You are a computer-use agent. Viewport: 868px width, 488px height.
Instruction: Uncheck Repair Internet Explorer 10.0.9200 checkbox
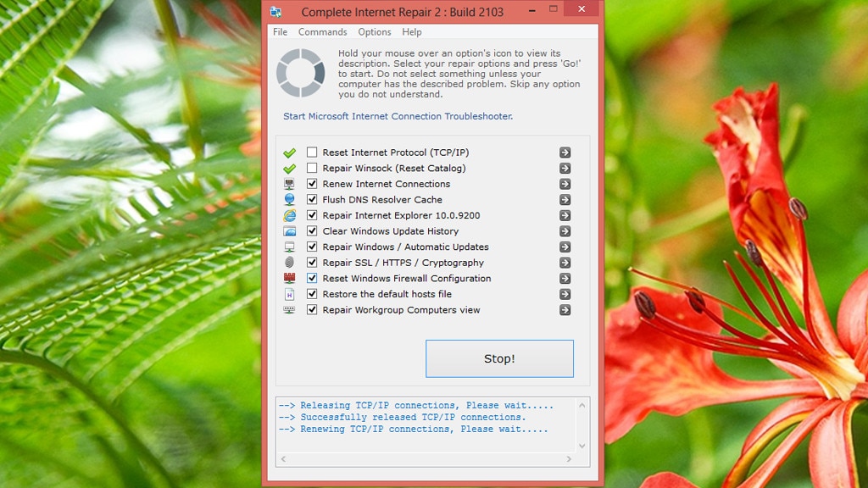tap(312, 215)
